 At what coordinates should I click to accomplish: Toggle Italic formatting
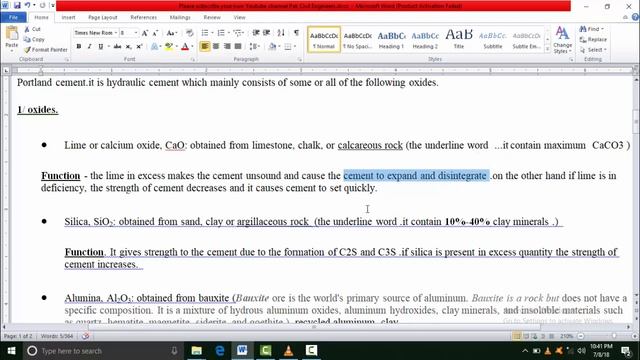pyautogui.click(x=89, y=47)
